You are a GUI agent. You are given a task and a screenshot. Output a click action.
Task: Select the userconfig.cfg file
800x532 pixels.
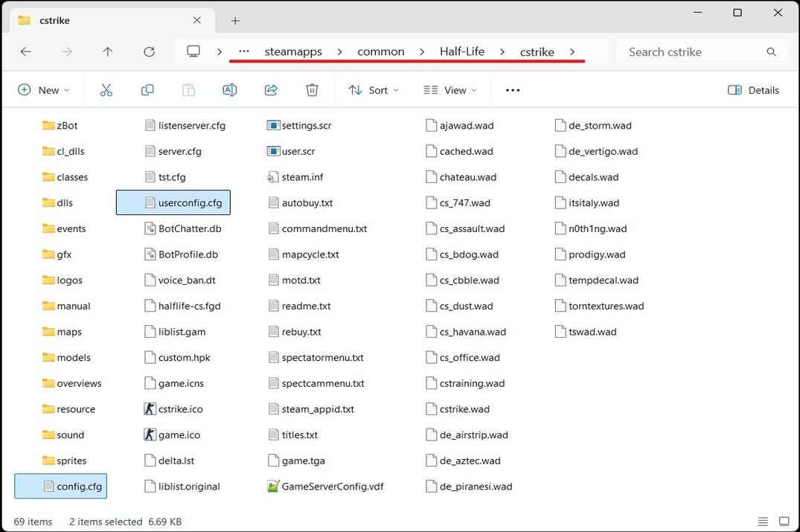(x=173, y=202)
